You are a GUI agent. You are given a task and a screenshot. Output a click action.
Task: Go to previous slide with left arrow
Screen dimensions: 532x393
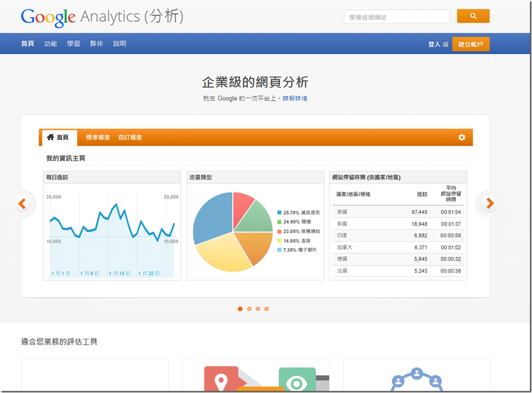pos(22,203)
